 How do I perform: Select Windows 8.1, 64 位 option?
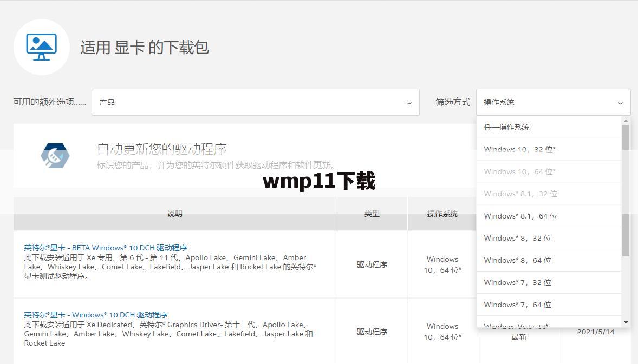549,216
